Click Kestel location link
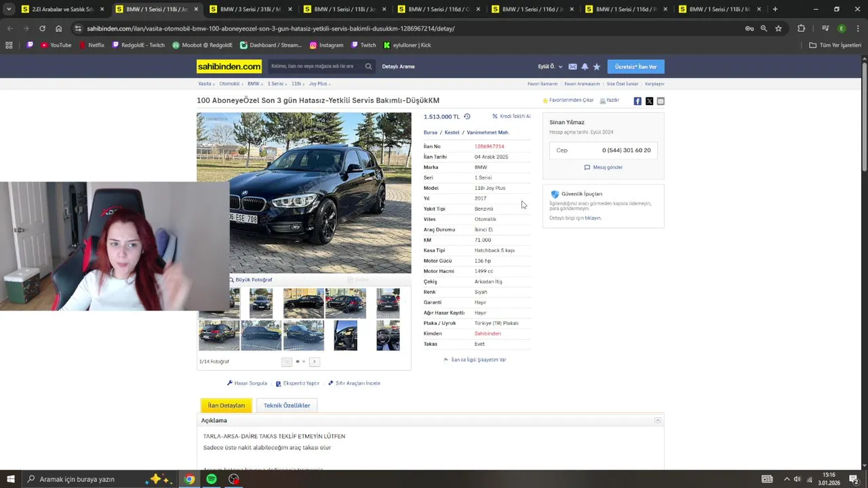 [x=452, y=133]
